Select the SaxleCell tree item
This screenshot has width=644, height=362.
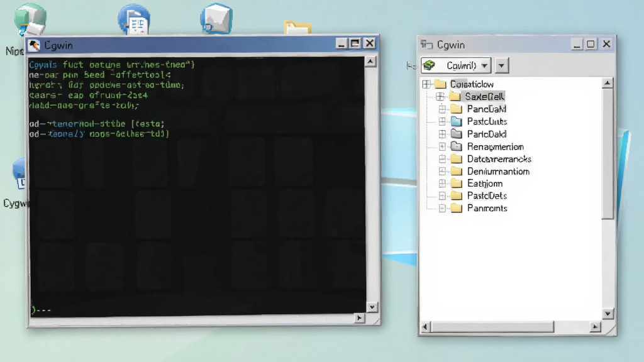484,96
